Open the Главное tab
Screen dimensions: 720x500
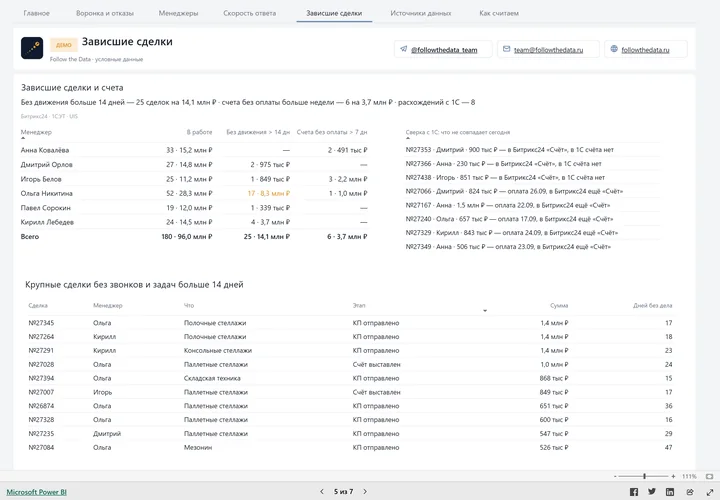click(37, 13)
